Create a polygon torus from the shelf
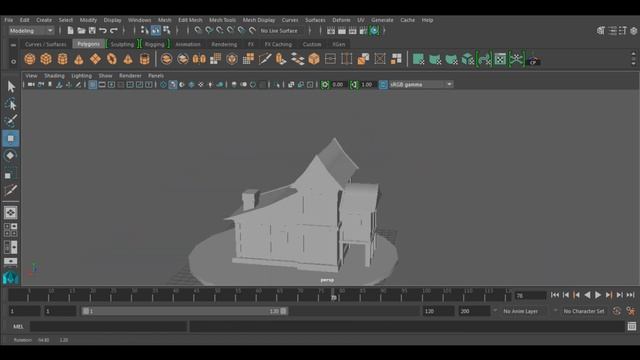The width and height of the screenshot is (640, 360). click(x=111, y=59)
